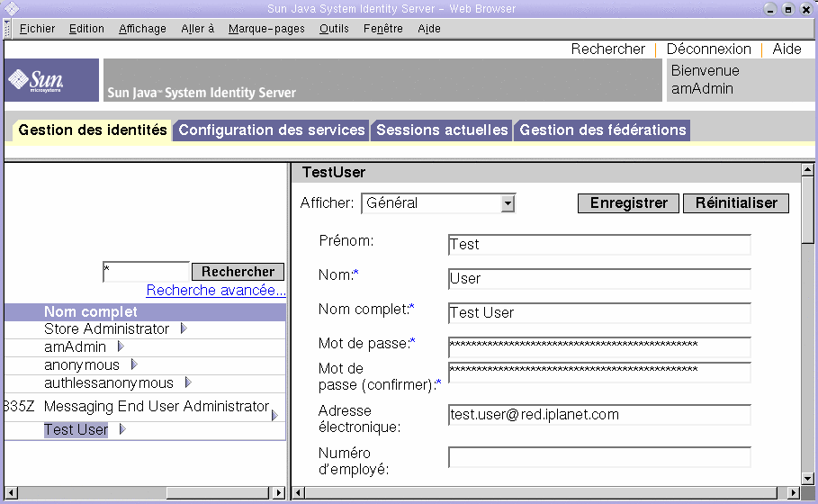Open the Marque-pages menu
The image size is (818, 504).
(x=266, y=29)
